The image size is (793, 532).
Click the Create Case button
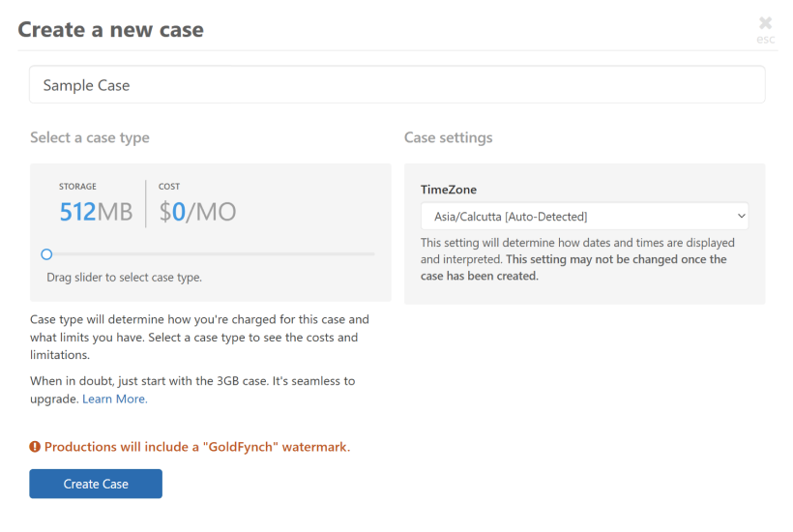tap(96, 484)
